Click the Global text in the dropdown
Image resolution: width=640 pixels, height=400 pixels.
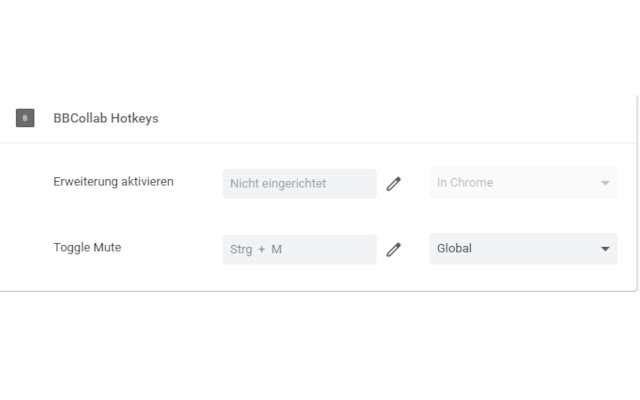point(454,249)
